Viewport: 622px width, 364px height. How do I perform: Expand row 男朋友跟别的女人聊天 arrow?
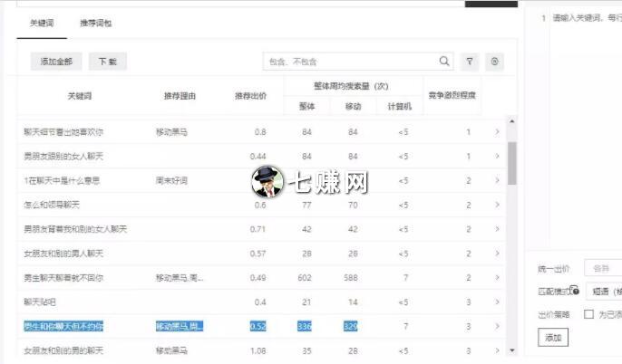point(498,156)
